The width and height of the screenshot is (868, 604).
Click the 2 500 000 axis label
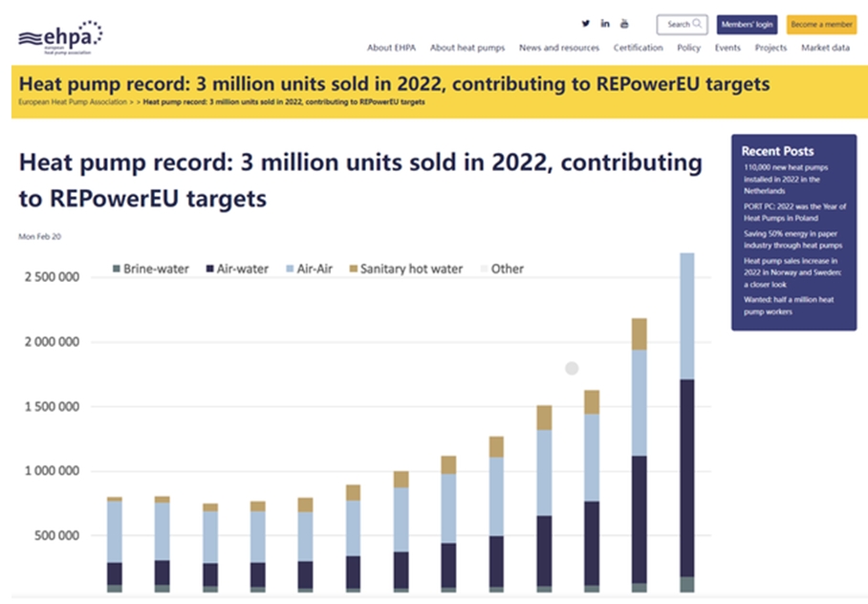(52, 277)
